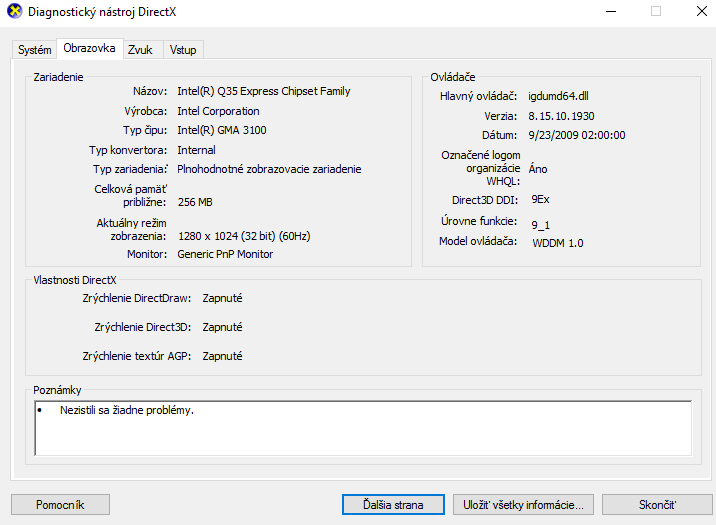Image resolution: width=716 pixels, height=525 pixels.
Task: Click the Direct3D DDI label
Action: tap(484, 200)
